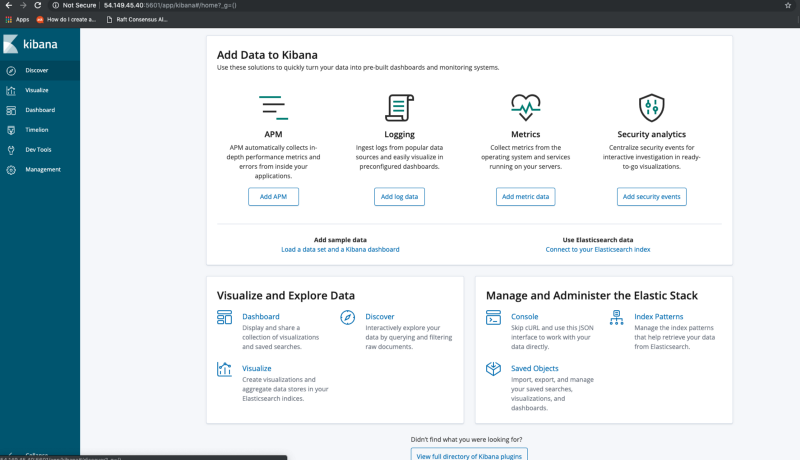Click the browser back arrow
Image resolution: width=800 pixels, height=460 pixels.
(x=9, y=5)
